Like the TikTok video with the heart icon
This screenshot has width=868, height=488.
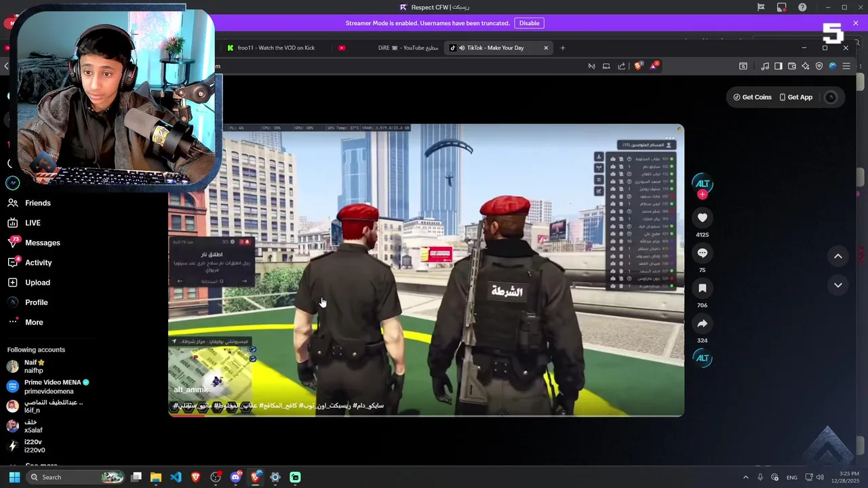[x=703, y=218]
